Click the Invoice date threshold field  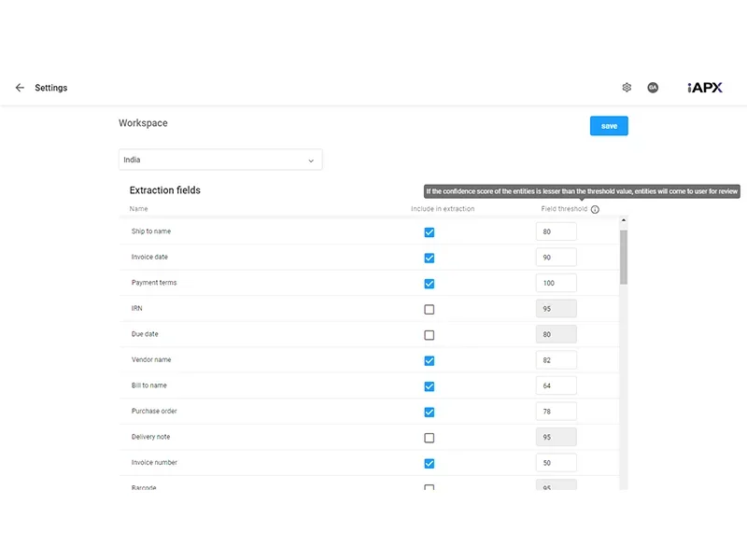pos(556,258)
